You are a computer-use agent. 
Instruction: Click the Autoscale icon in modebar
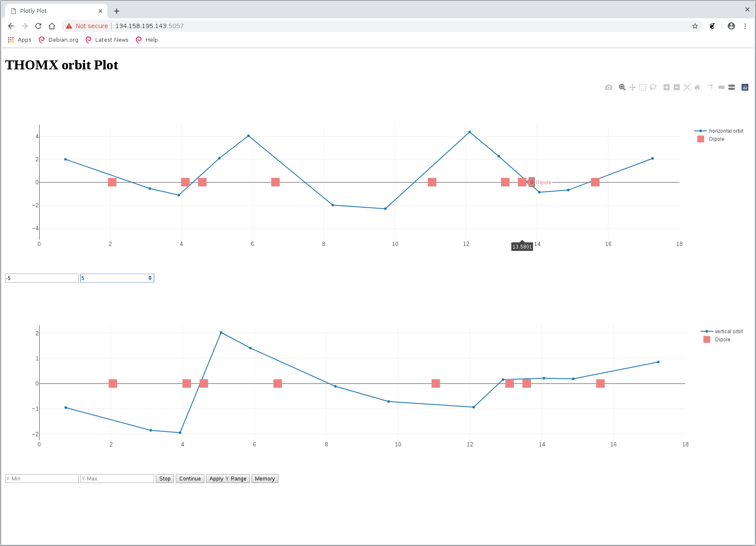(x=687, y=87)
